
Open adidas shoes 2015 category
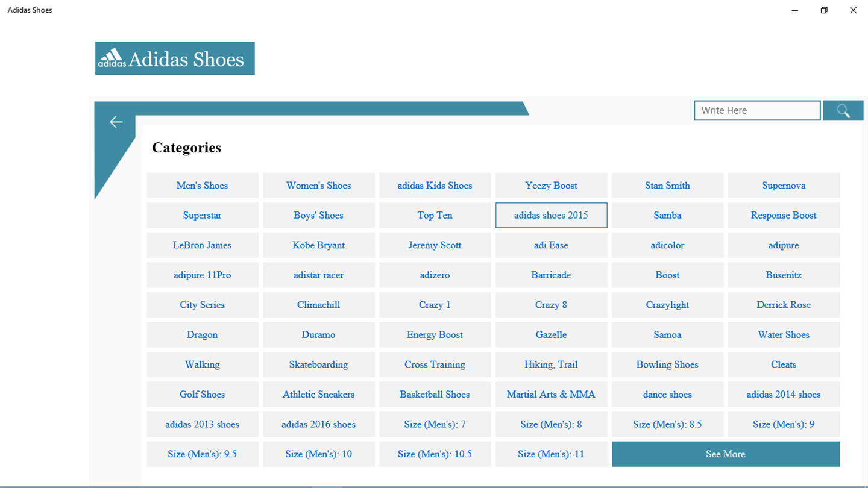click(552, 215)
